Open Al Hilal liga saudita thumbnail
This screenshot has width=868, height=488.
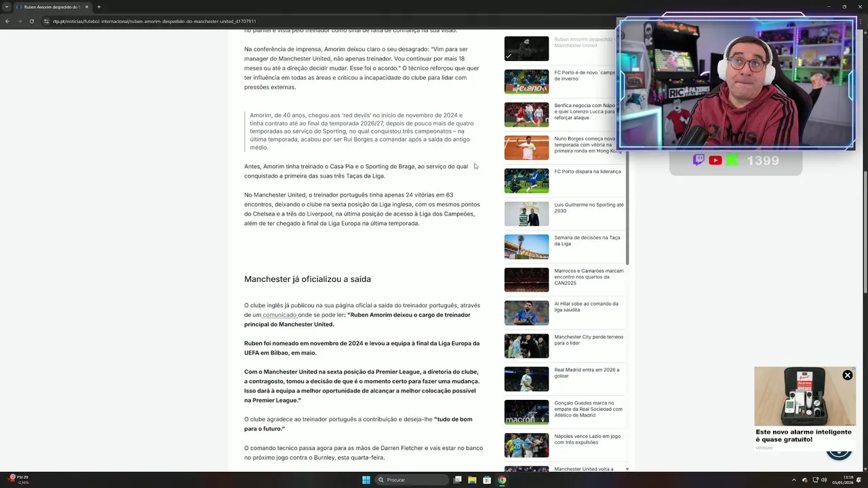click(526, 313)
